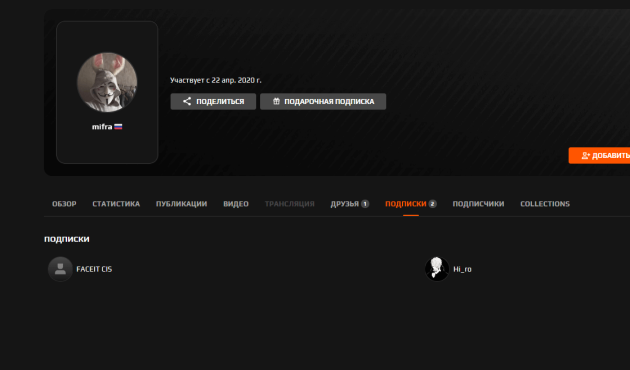Open the COLLECTIONS tab

pyautogui.click(x=545, y=204)
